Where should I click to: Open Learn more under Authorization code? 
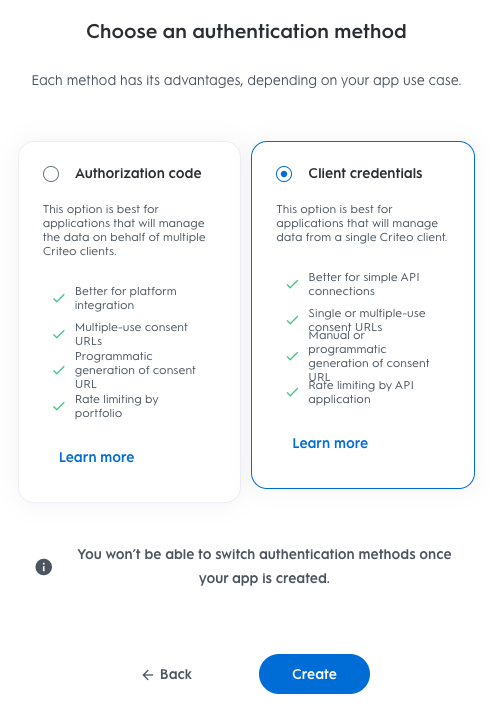click(97, 457)
